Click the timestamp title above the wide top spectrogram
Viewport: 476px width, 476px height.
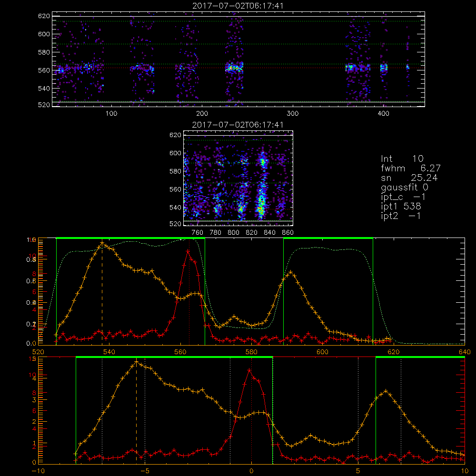pyautogui.click(x=238, y=6)
